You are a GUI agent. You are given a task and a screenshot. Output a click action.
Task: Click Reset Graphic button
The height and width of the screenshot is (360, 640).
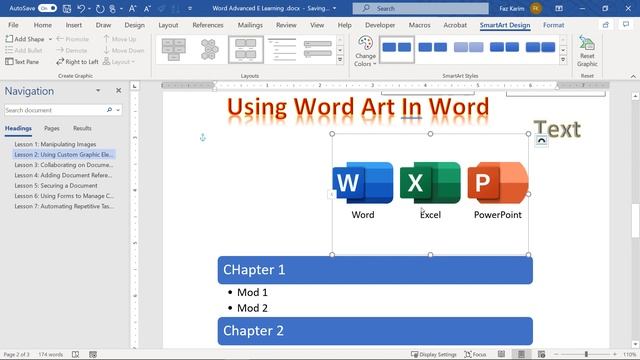click(587, 51)
